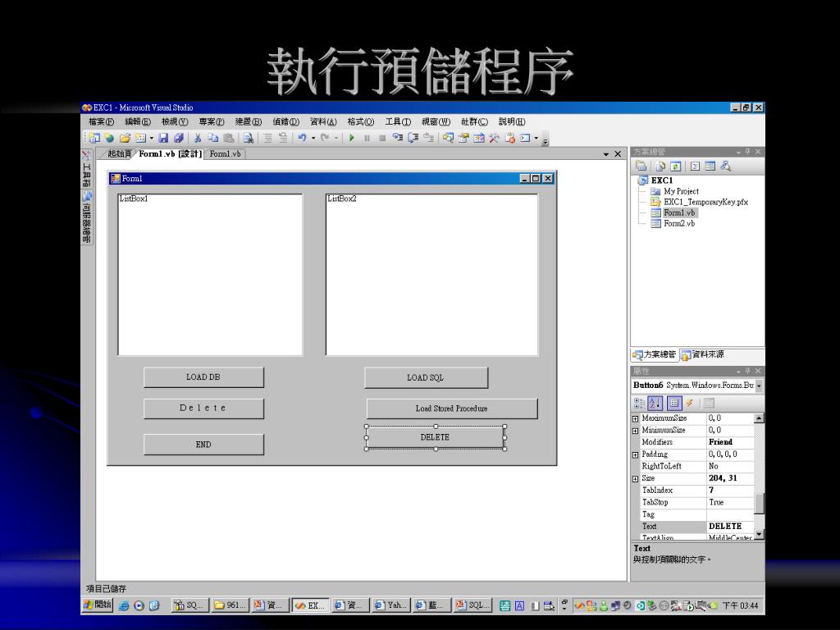Open the Toolbox (tools) icon in toolbar

[x=494, y=138]
